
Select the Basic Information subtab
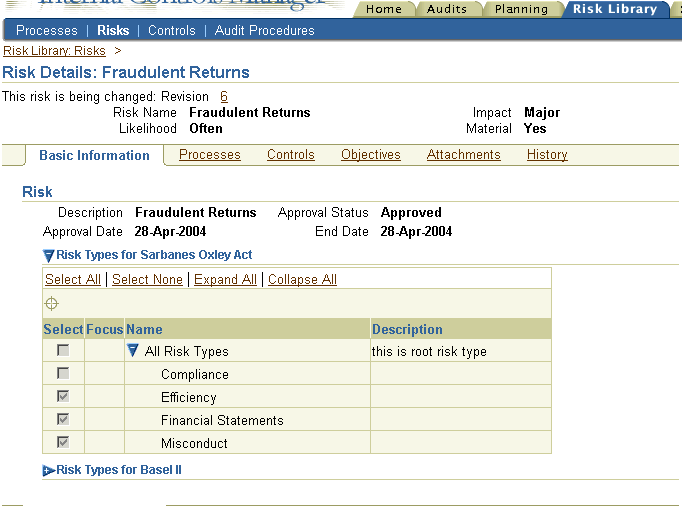tap(94, 155)
